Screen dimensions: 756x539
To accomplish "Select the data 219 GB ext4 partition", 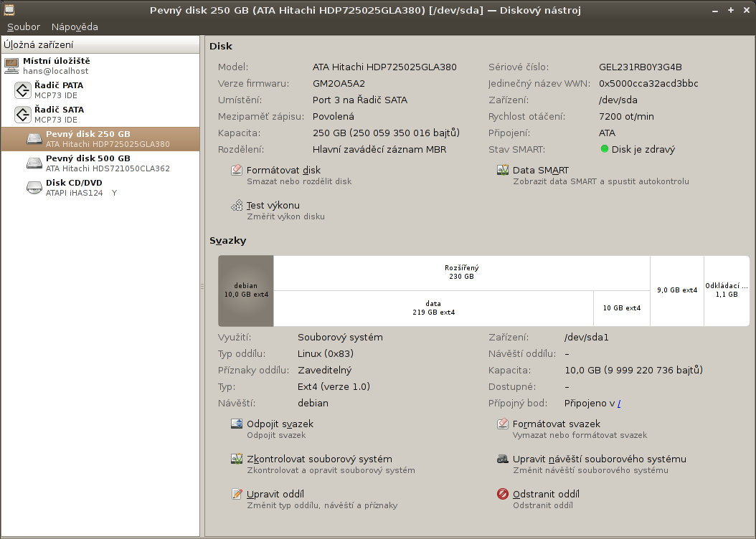I will 433,308.
